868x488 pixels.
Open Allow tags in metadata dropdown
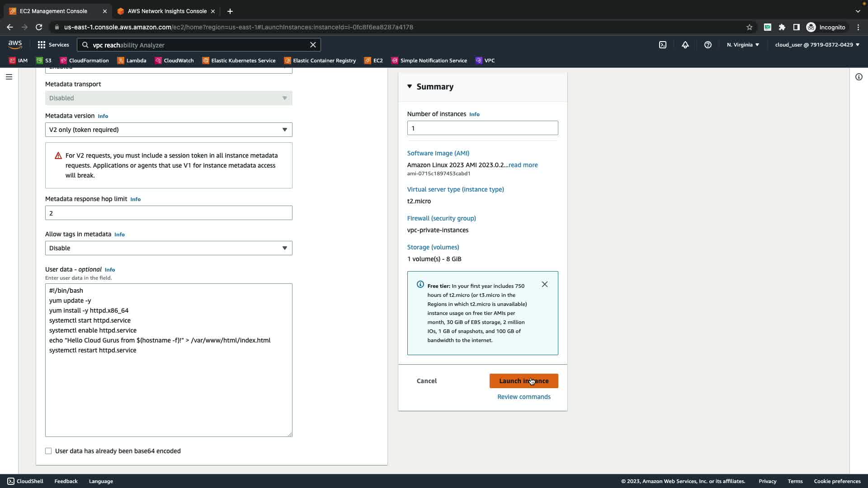point(169,248)
